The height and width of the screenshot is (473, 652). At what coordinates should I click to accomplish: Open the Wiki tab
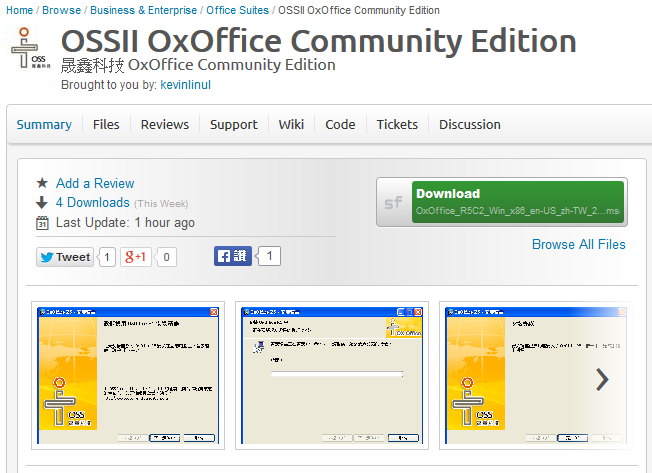(x=291, y=125)
